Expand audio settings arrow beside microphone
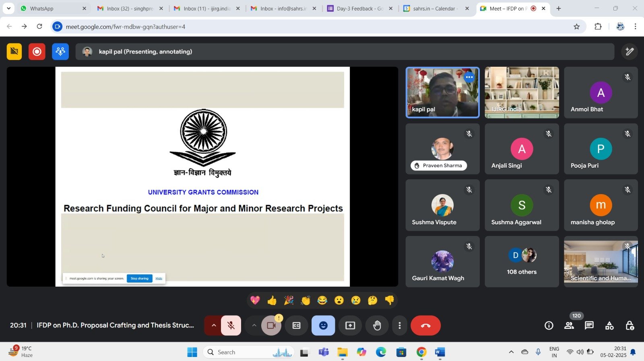The height and width of the screenshot is (361, 644). click(214, 326)
